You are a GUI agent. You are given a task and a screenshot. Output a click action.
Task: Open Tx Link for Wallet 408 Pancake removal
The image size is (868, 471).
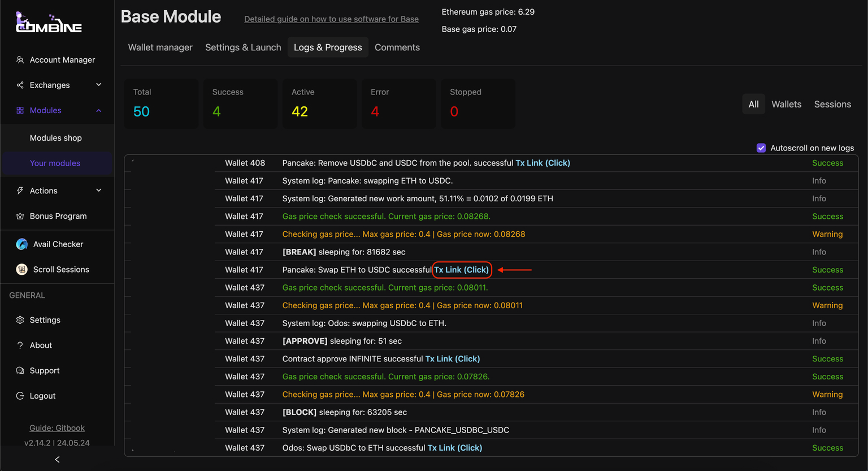tap(542, 163)
